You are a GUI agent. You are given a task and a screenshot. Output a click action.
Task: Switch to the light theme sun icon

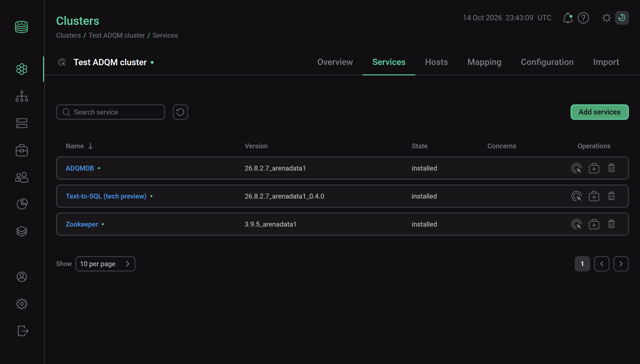pyautogui.click(x=606, y=18)
